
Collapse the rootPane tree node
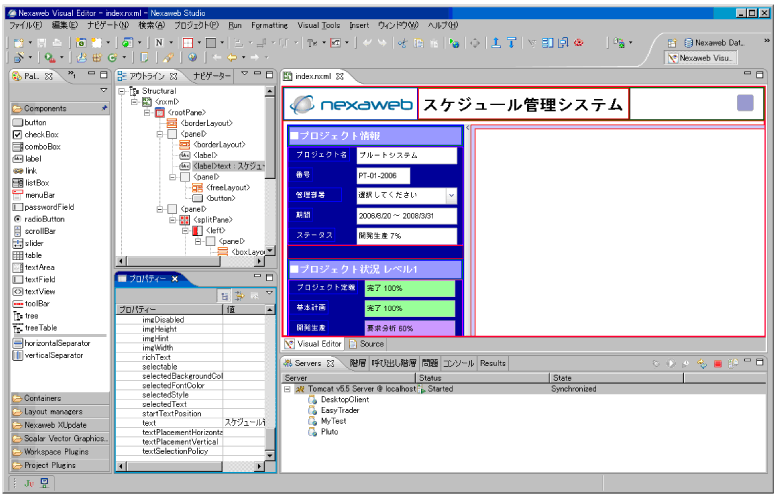[147, 112]
